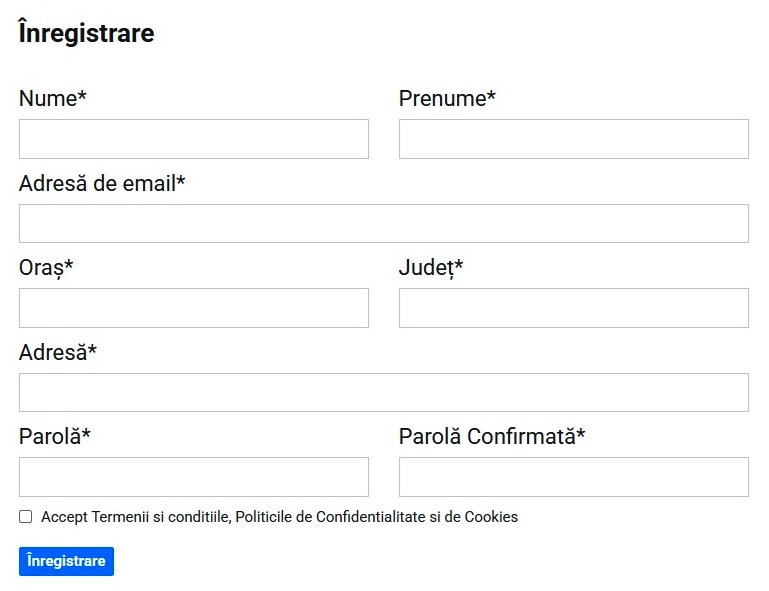Click the Oraș* label text
This screenshot has height=591, width=769.
tap(46, 268)
